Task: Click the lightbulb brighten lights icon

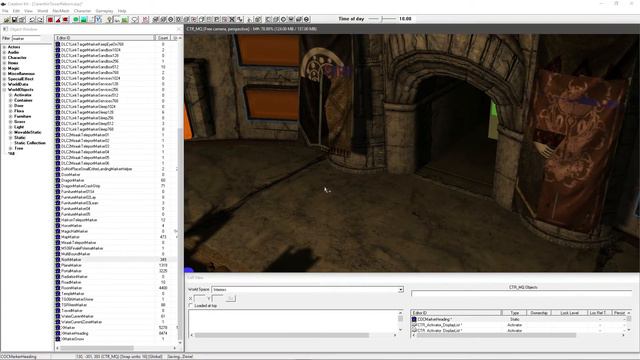Action: tap(109, 19)
